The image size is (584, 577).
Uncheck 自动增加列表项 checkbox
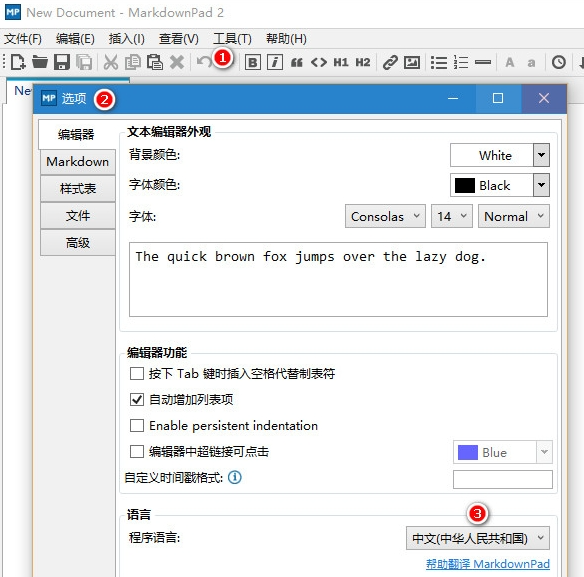coord(137,399)
